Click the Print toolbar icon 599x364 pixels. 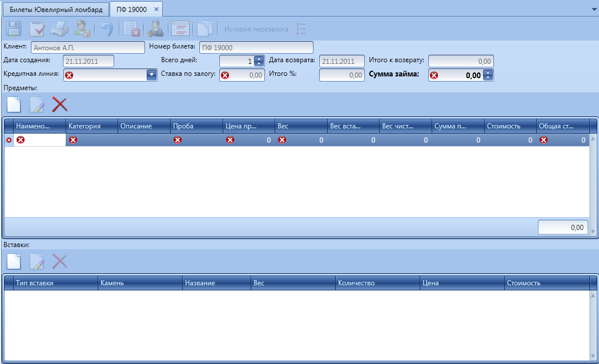click(60, 29)
